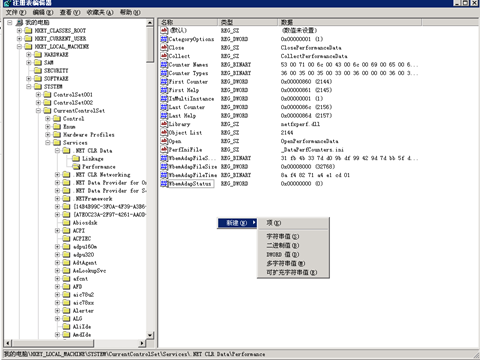The height and width of the screenshot is (360, 480).
Task: Click the 名称 (Name) column header
Action: pos(188,22)
